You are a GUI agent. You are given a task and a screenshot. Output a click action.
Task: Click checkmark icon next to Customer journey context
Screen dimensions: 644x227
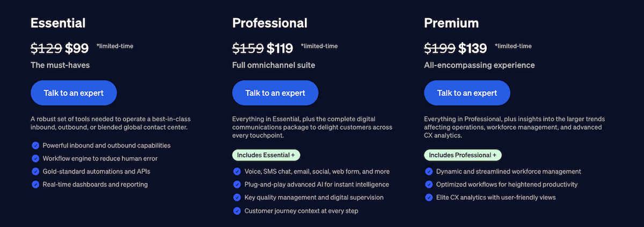point(237,211)
